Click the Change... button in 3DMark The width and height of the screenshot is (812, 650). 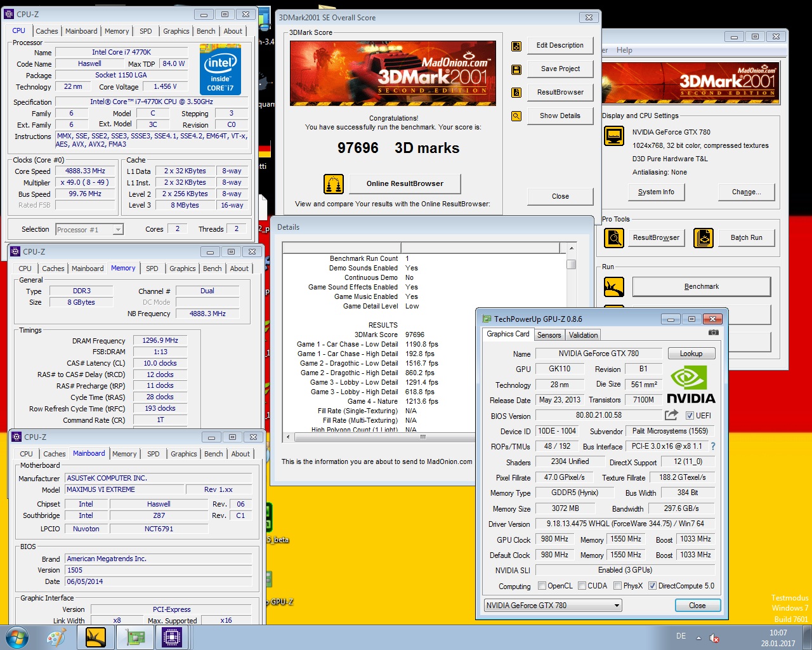coord(746,192)
